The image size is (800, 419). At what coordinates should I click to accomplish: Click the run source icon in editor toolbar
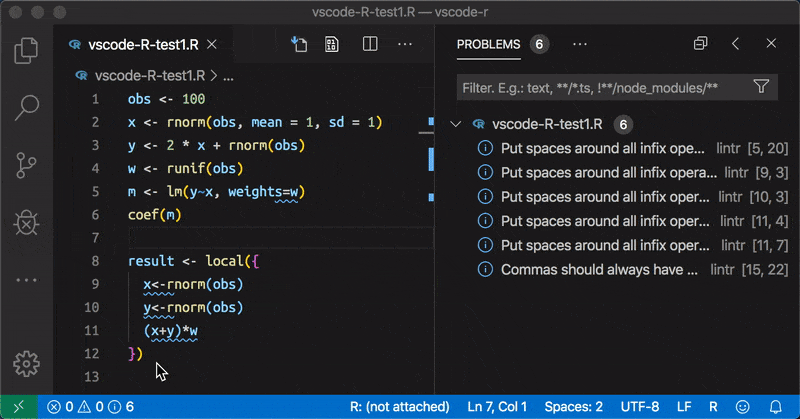298,44
